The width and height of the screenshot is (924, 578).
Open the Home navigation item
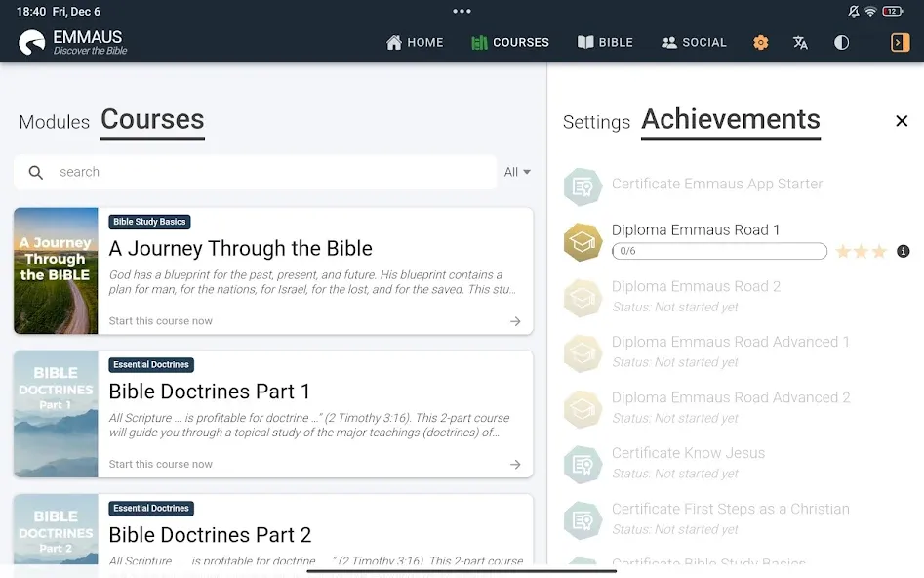pos(415,42)
